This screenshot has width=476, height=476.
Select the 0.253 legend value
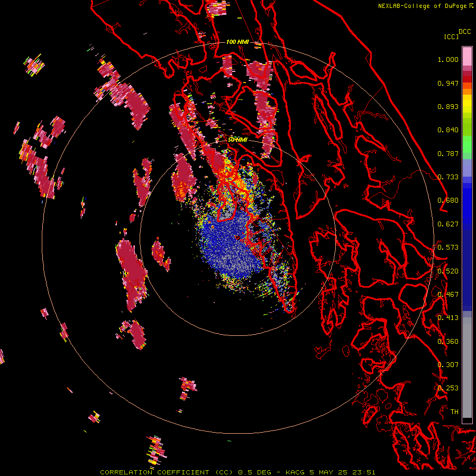pos(448,388)
